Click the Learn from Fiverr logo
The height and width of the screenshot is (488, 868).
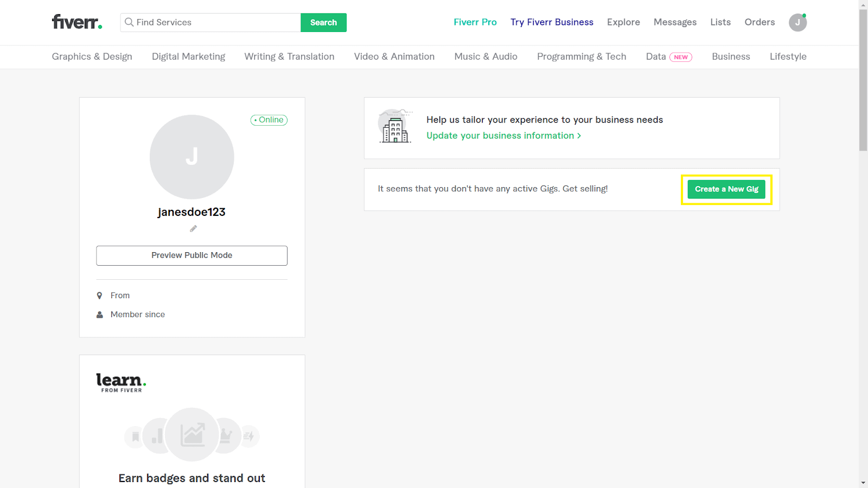(x=121, y=382)
